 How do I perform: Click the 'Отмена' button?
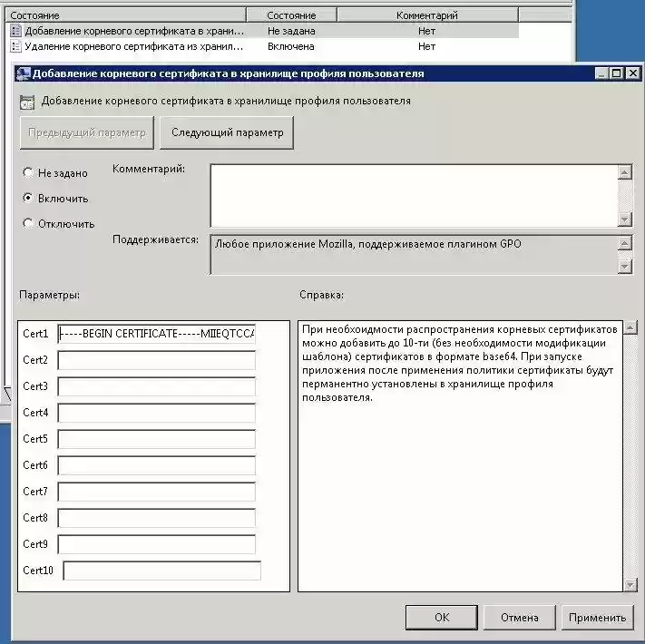pos(519,618)
